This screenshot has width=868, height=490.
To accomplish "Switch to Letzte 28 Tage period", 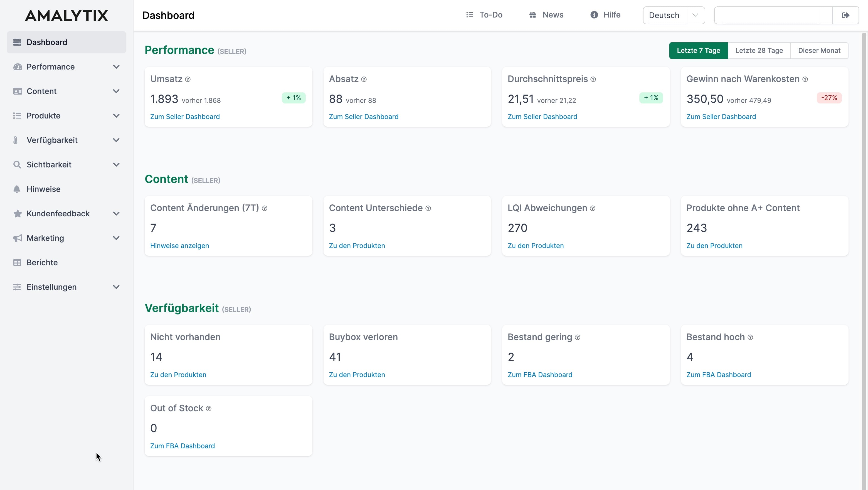I will click(x=759, y=51).
